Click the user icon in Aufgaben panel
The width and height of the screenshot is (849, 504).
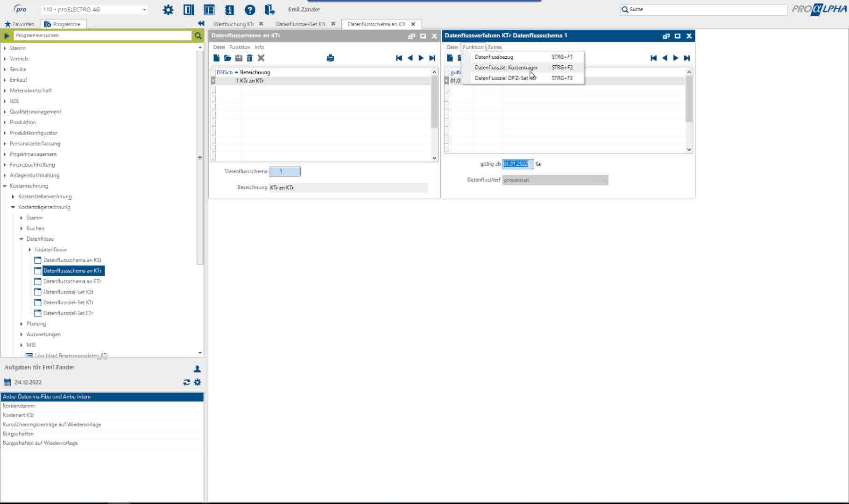pos(197,369)
